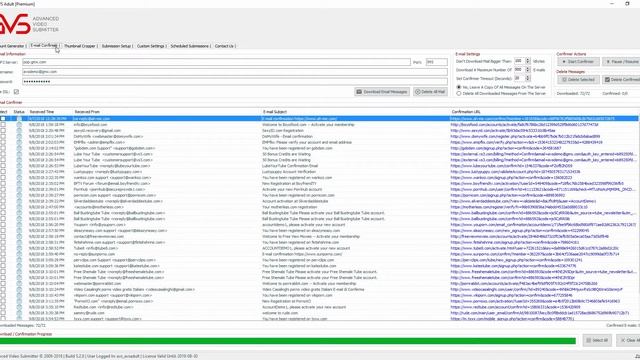This screenshot has height=360, width=640.
Task: Click status icon of the EMPflix row
Action: (19, 142)
